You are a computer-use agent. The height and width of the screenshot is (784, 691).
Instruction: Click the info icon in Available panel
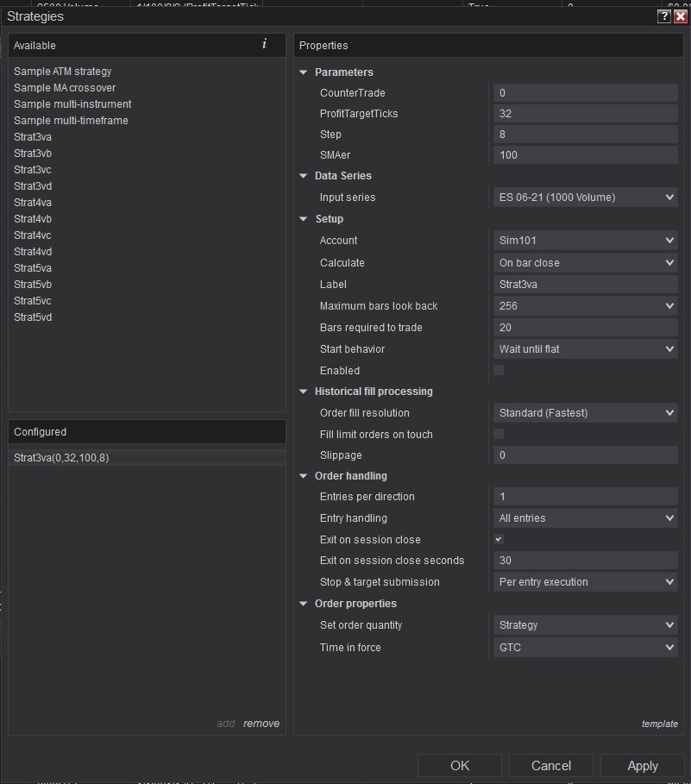[x=264, y=44]
